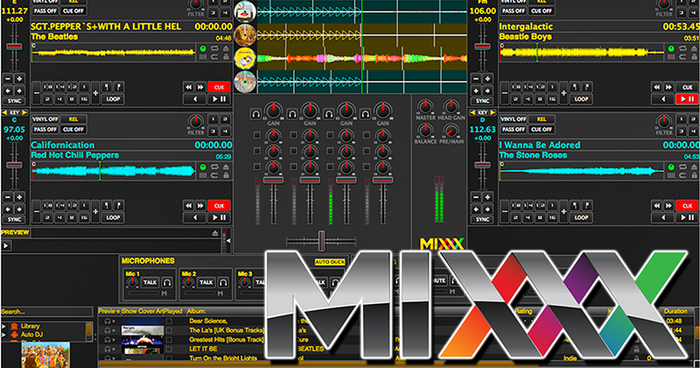Activate LOOP on the Beatles deck
Image resolution: width=700 pixels, height=368 pixels.
point(113,99)
